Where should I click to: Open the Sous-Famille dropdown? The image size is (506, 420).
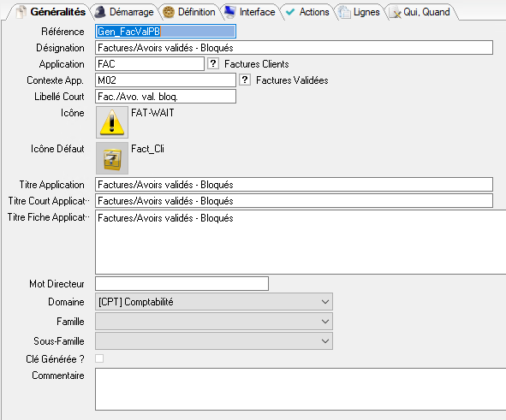click(214, 341)
